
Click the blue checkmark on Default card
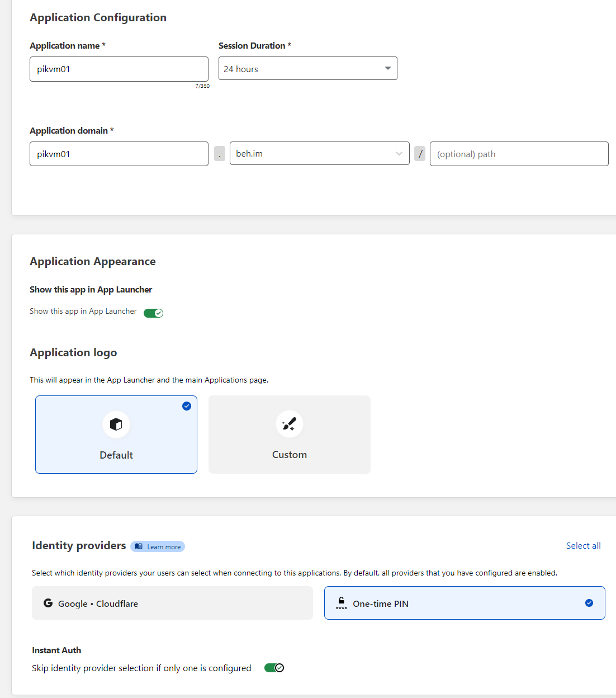[x=187, y=406]
